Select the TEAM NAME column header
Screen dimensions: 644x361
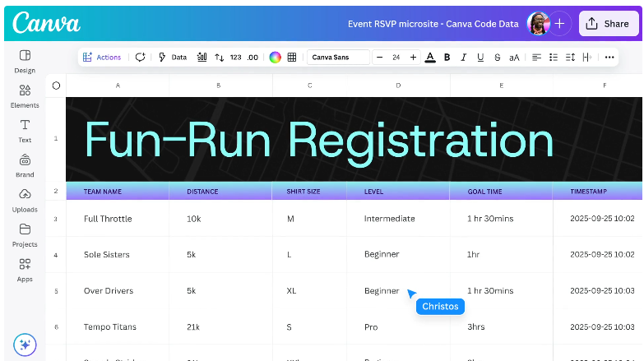103,192
